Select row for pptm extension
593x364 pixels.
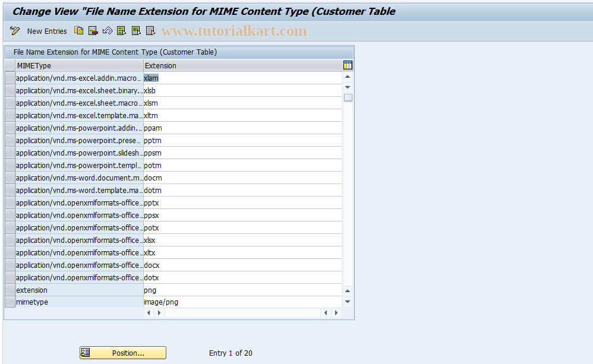coord(10,140)
